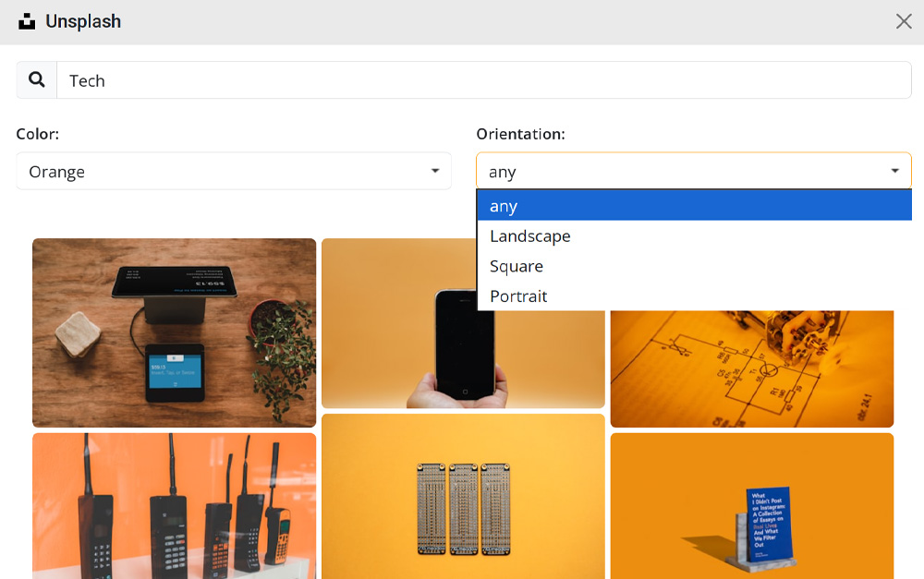924x579 pixels.
Task: Click the Unsplash logo icon
Action: (27, 21)
